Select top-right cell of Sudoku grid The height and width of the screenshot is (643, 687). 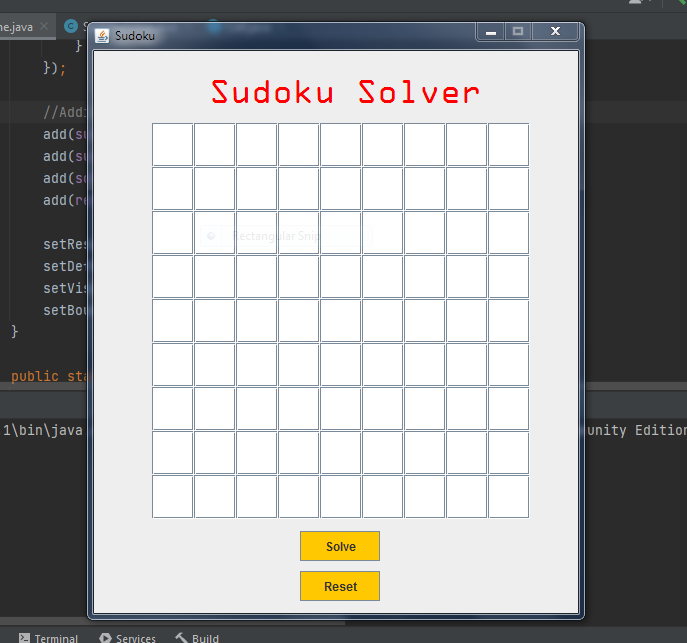pyautogui.click(x=509, y=145)
